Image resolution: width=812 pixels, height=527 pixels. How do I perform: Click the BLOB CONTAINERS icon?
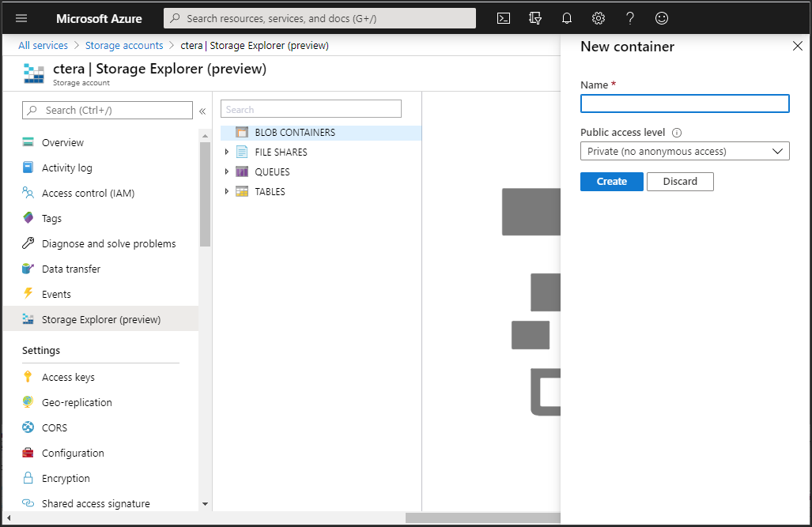pos(242,132)
